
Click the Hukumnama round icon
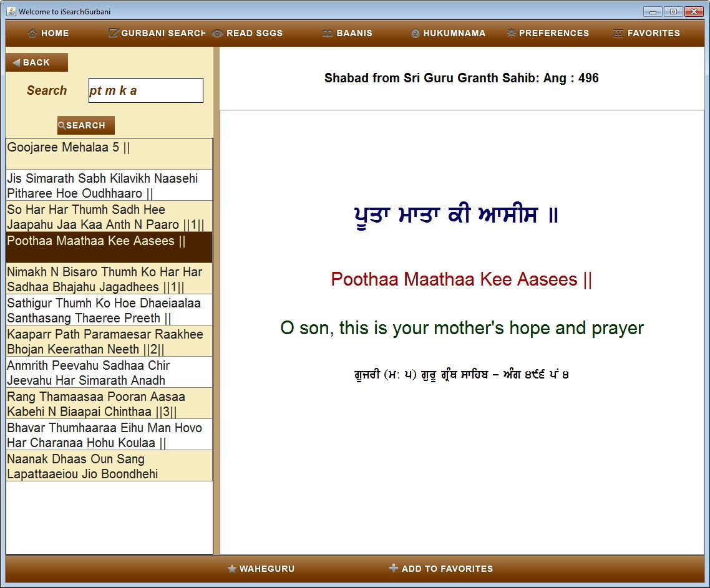(x=416, y=34)
